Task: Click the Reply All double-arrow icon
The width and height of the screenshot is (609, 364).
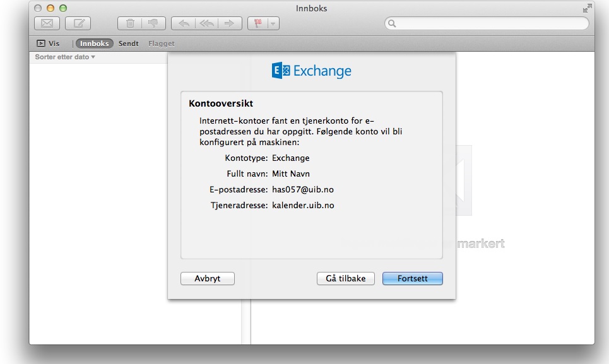Action: (x=206, y=23)
